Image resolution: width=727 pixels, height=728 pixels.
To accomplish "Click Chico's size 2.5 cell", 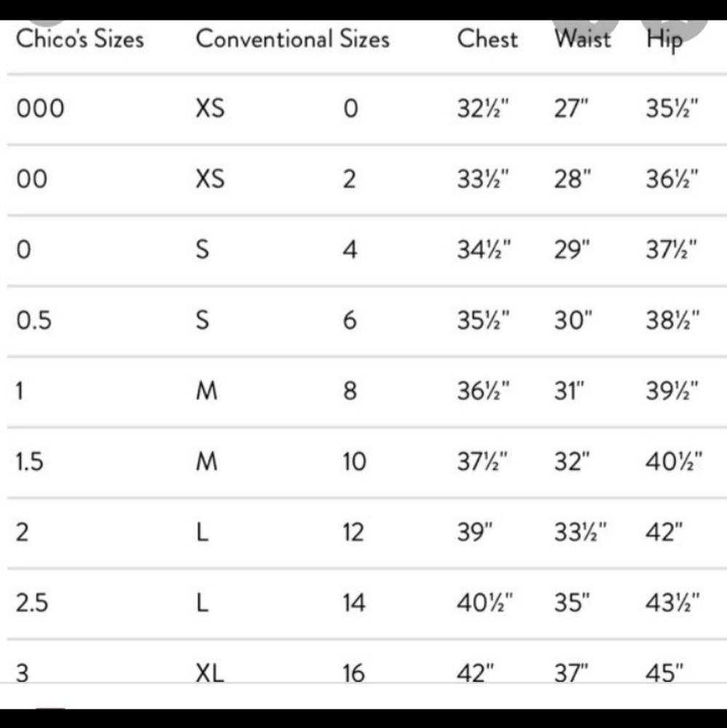I will [x=32, y=603].
